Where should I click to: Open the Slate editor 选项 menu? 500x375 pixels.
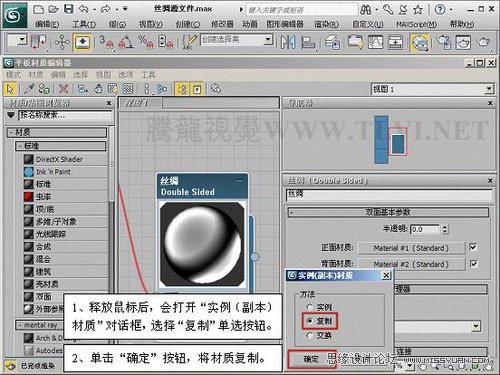[x=126, y=75]
